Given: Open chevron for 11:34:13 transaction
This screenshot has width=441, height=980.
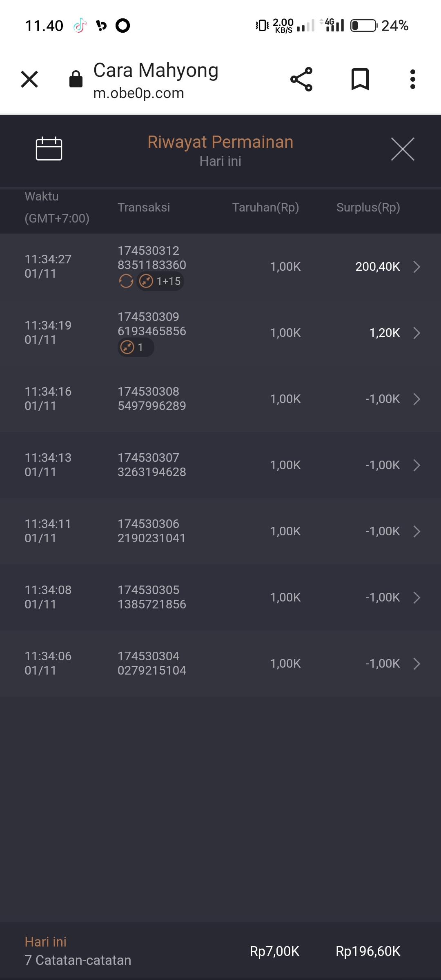Looking at the screenshot, I should point(416,465).
